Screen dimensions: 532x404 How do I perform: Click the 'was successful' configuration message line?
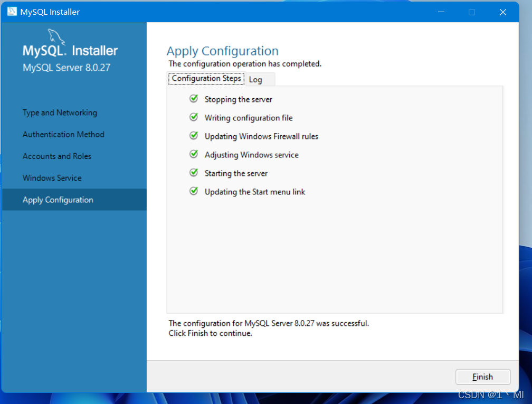(x=269, y=323)
